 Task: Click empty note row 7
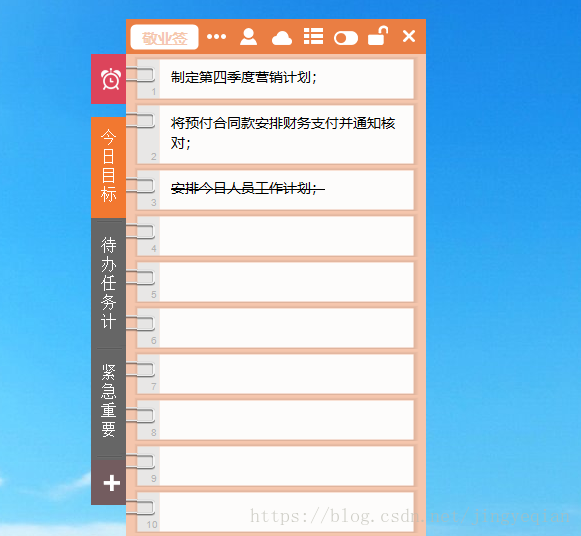coord(275,374)
